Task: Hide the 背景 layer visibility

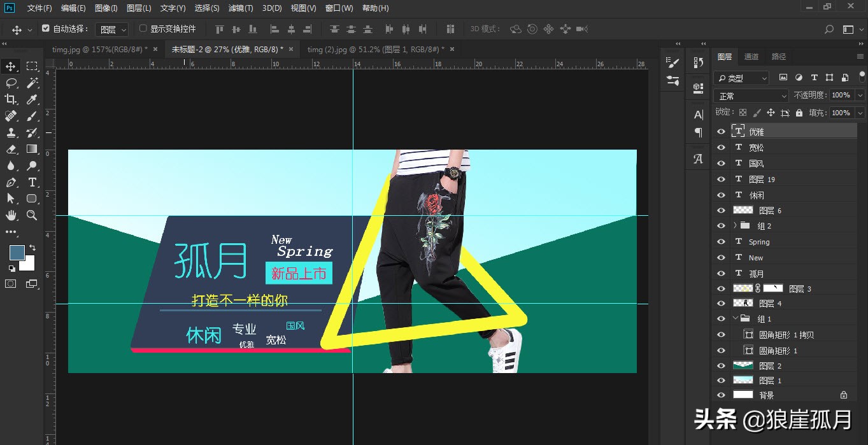Action: point(721,395)
